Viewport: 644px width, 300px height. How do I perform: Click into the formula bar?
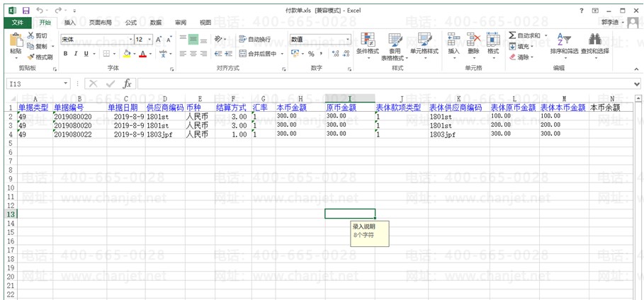pyautogui.click(x=385, y=83)
